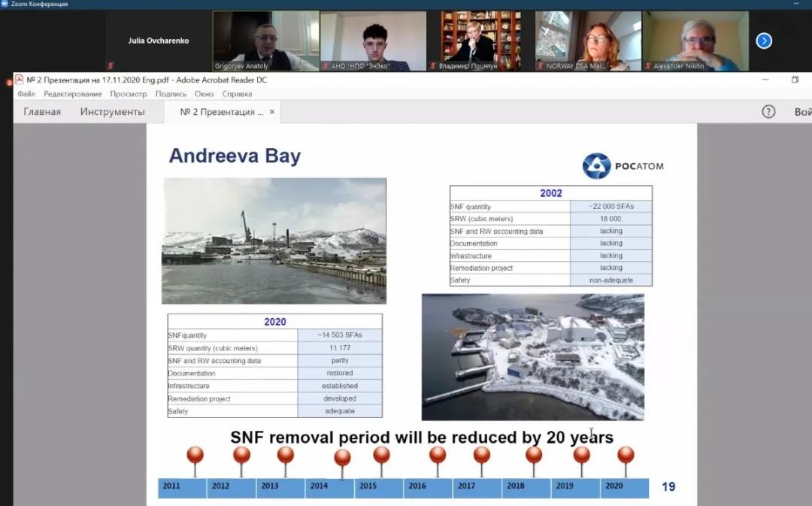Open the Окно menu
This screenshot has width=812, height=506.
tap(204, 94)
